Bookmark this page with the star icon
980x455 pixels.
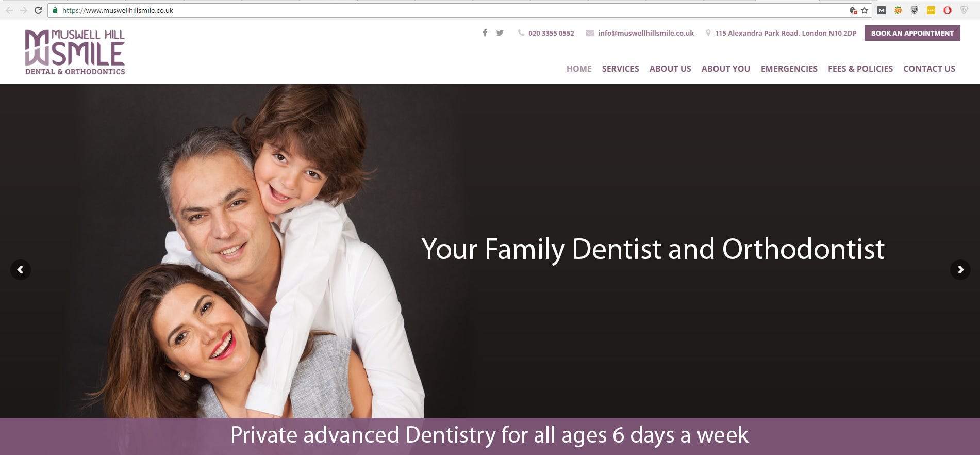click(x=865, y=10)
